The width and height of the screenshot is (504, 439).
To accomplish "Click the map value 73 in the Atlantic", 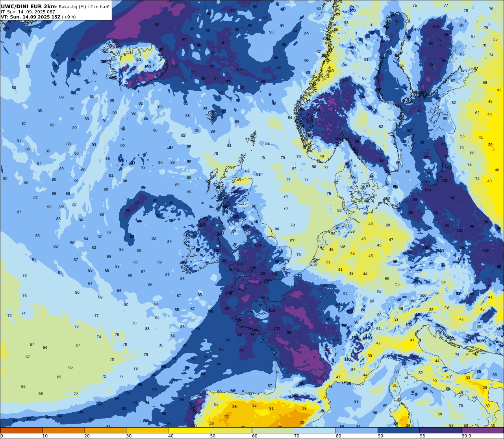I will click(x=76, y=326).
